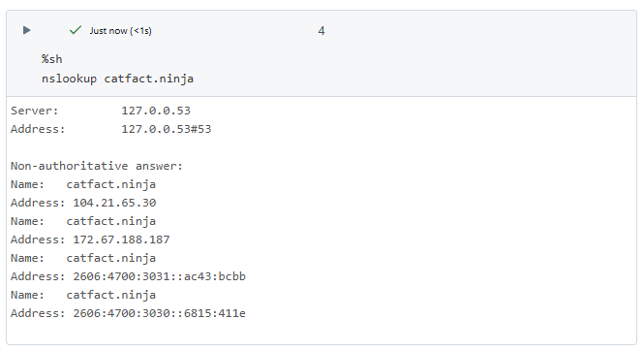Click the IPv6 address 2606:4700:3031::ac43:bcbb
644x351 pixels.
coord(160,276)
